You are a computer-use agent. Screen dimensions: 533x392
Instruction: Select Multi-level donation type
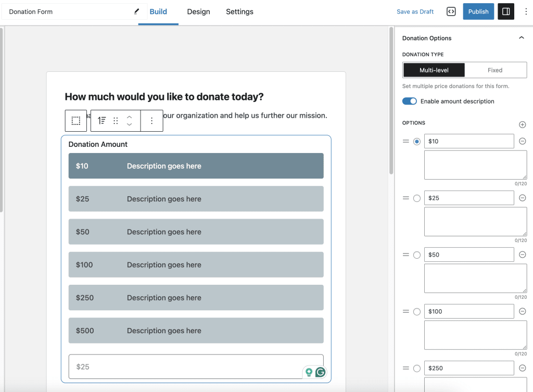[434, 70]
